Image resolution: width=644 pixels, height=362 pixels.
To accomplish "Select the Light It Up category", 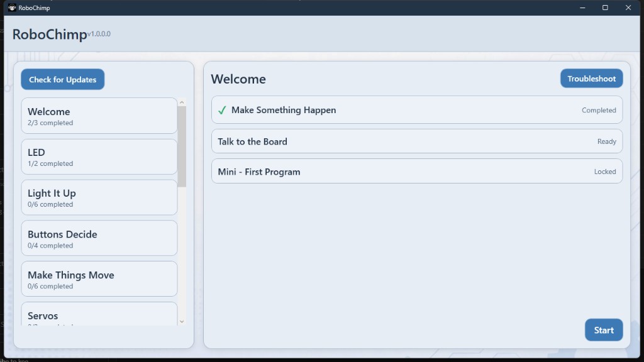I will (x=99, y=197).
